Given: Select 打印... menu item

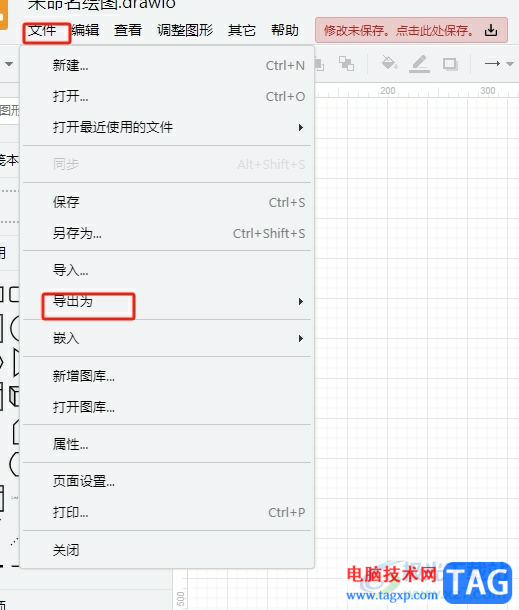Looking at the screenshot, I should [x=167, y=512].
